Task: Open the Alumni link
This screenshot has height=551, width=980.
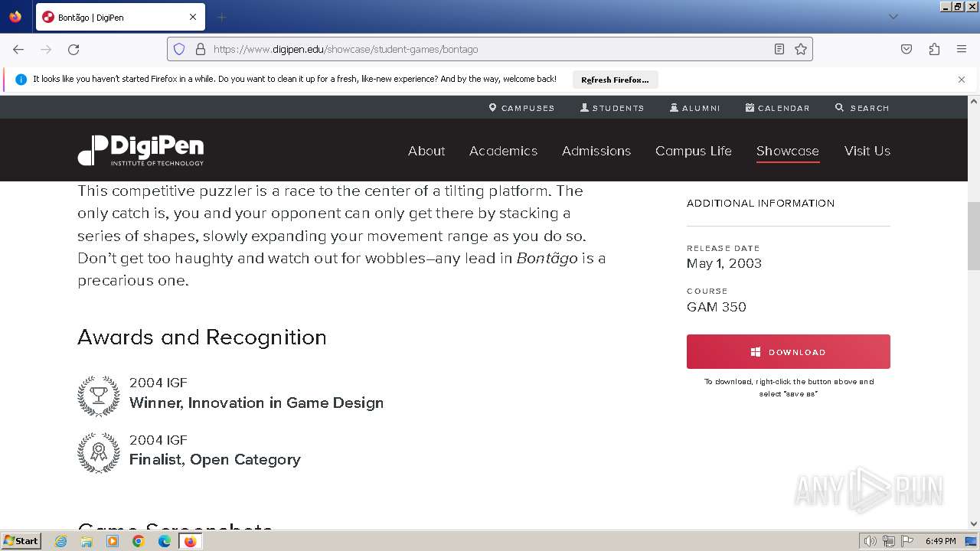Action: pos(695,108)
